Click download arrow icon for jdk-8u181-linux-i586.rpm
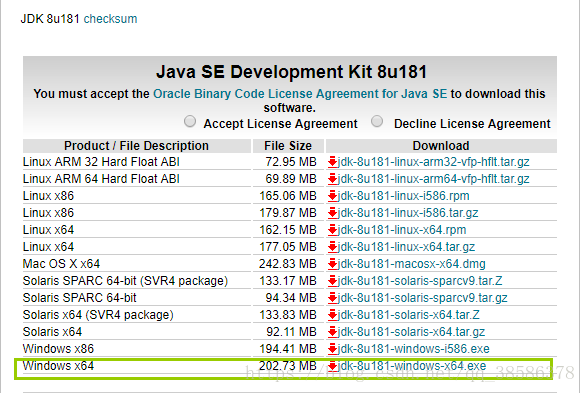Image resolution: width=586 pixels, height=393 pixels. point(332,196)
